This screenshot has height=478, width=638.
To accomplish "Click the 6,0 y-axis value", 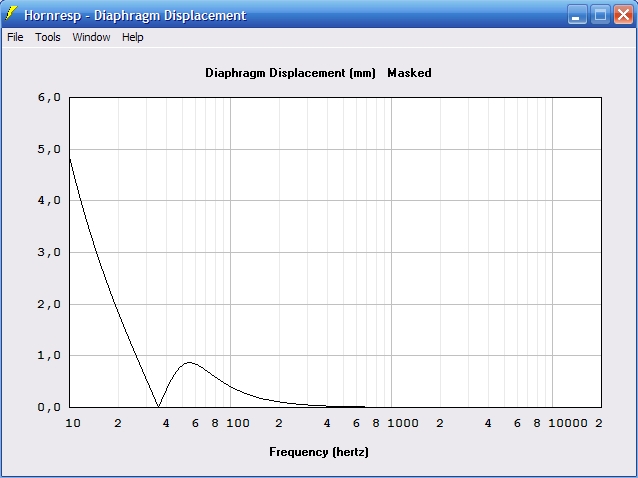I will 49,97.
